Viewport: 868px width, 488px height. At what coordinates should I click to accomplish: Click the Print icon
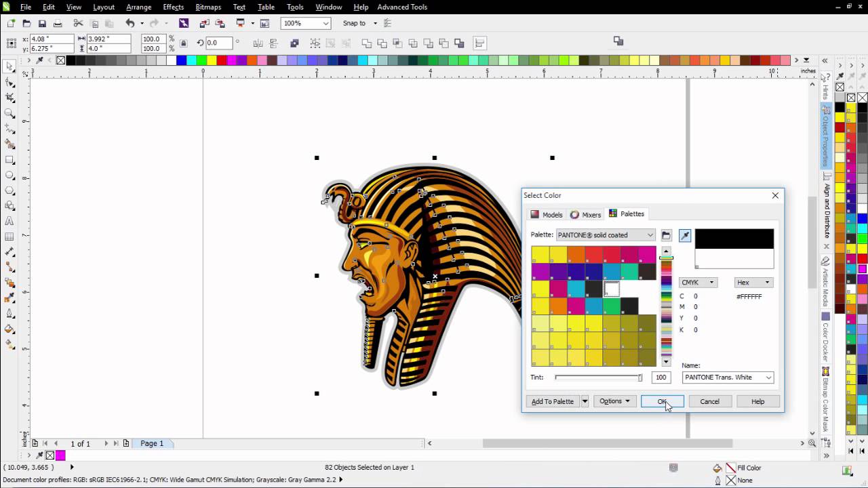pos(58,23)
